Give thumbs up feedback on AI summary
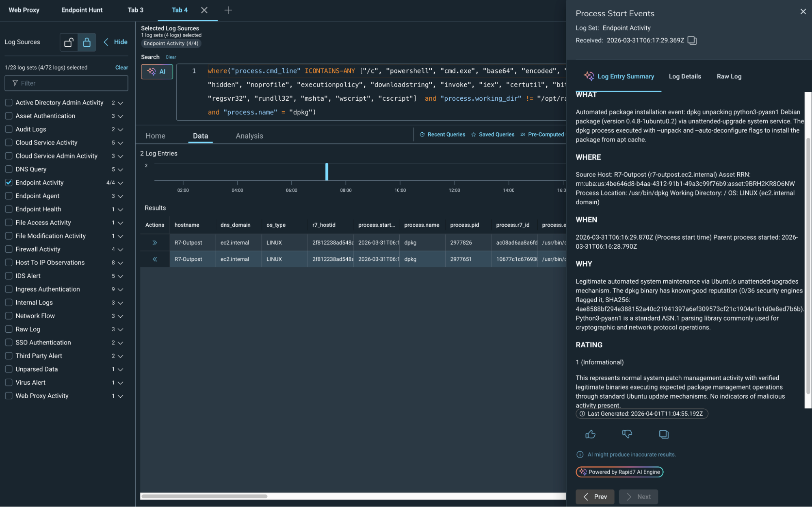Screen dimensions: 812x507 [590, 434]
